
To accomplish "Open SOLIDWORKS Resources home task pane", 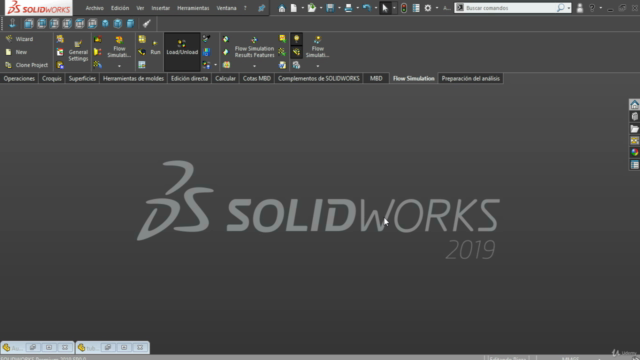I will tap(634, 104).
